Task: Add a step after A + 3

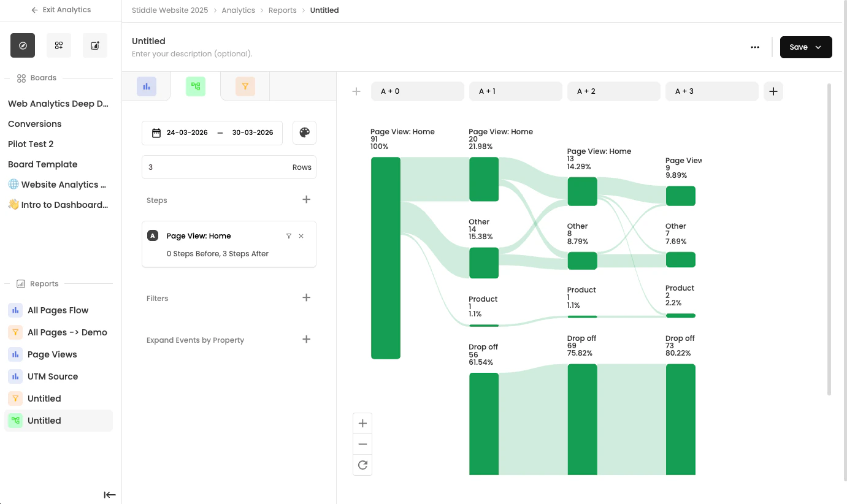Action: [x=773, y=91]
